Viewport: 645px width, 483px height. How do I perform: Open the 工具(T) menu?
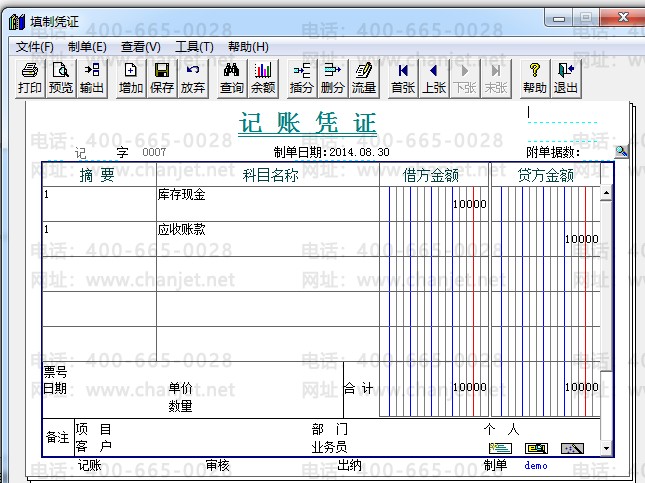194,47
